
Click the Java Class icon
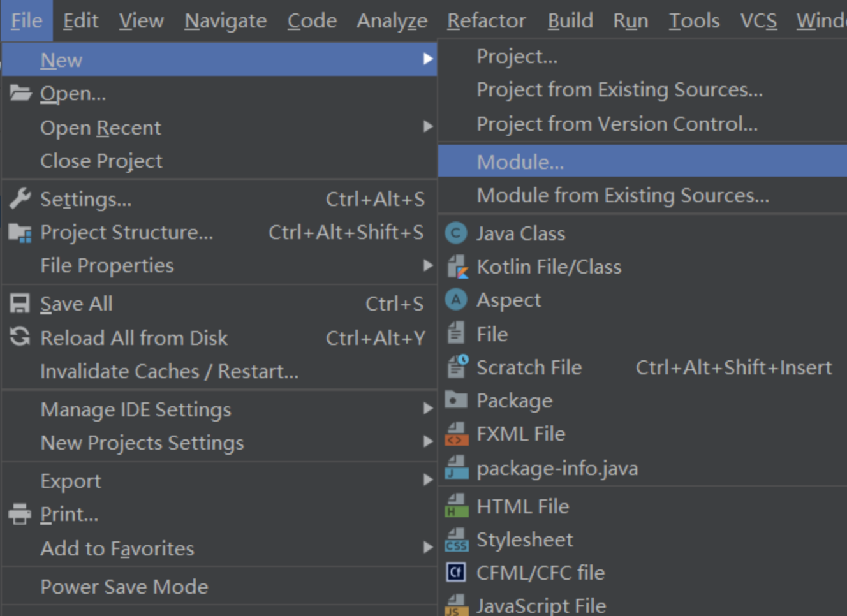456,233
